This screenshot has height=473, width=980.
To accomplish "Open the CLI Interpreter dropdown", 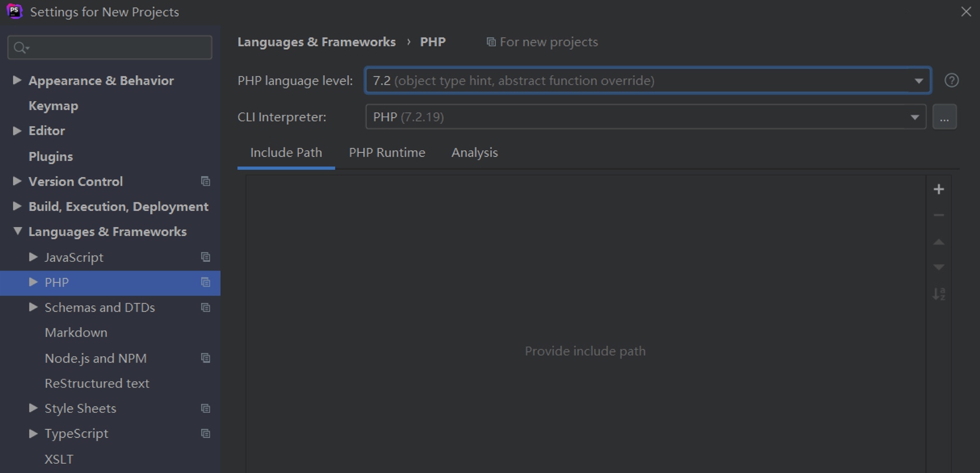I will pos(915,117).
